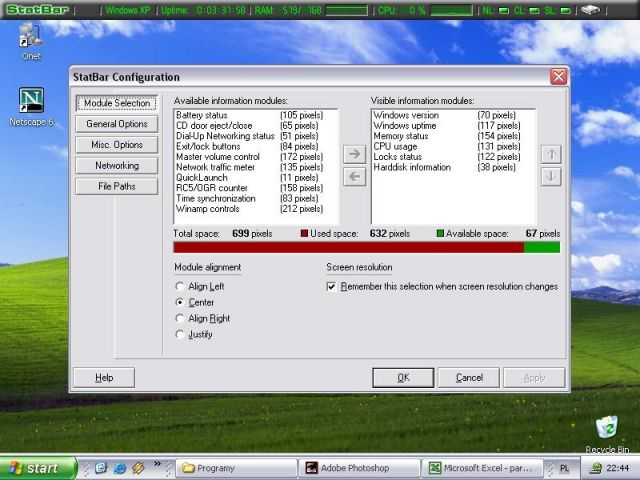Viewport: 640px width, 480px height.
Task: Select the Center alignment radio button
Action: pos(195,302)
